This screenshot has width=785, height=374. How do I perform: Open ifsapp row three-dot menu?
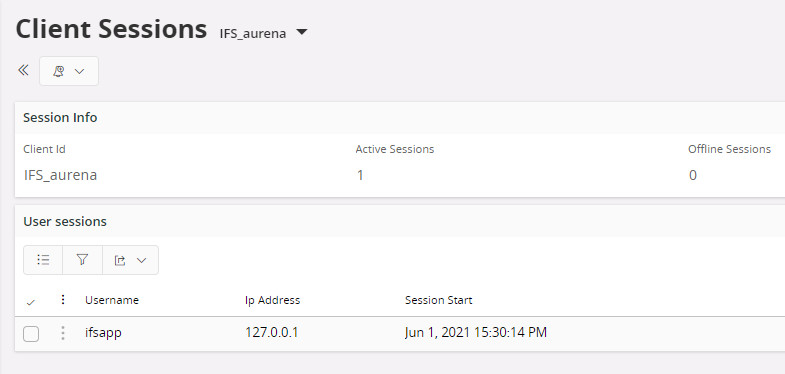63,333
